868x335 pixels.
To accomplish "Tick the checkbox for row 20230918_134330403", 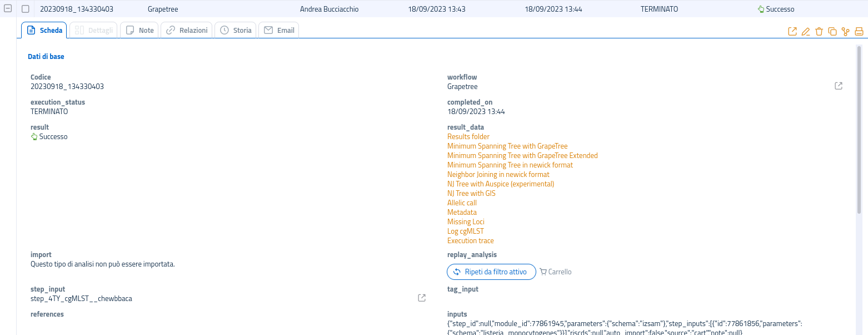I will [26, 9].
